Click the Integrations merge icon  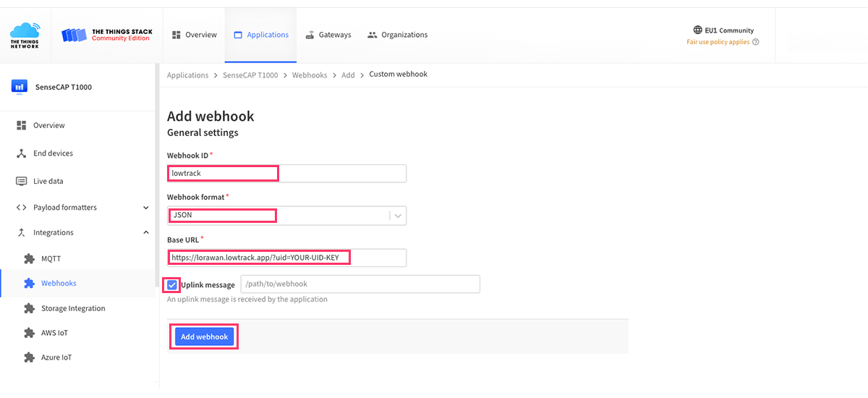coord(21,233)
